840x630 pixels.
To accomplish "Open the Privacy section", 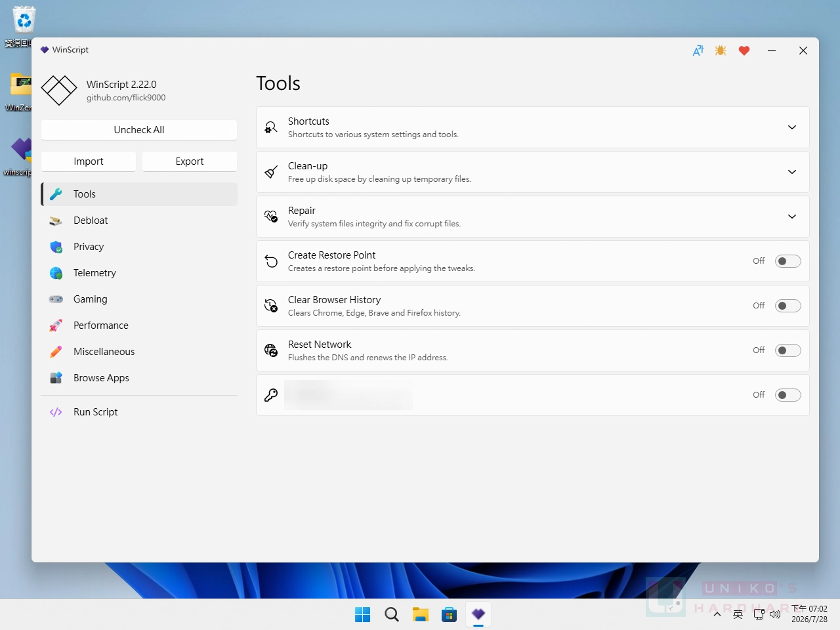I will click(x=139, y=247).
